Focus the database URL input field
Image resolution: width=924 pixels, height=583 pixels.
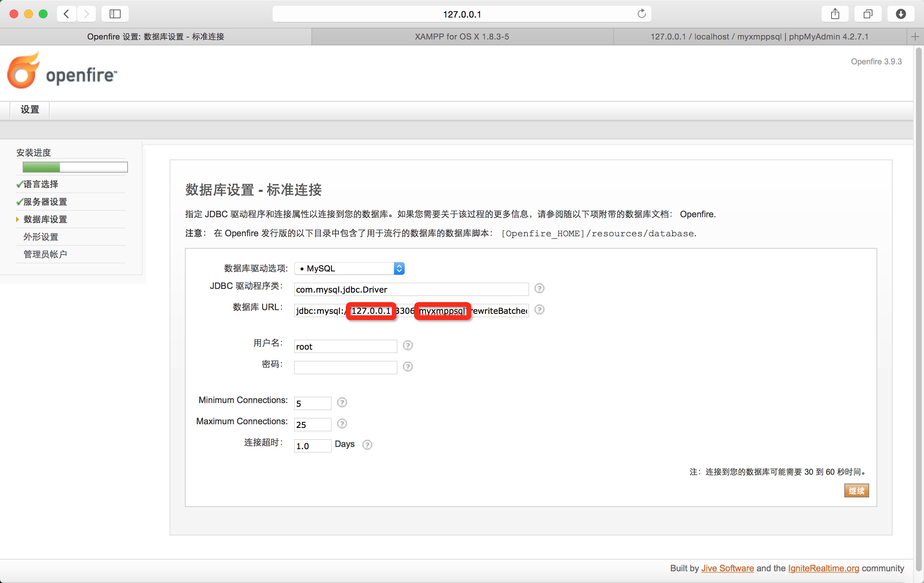click(x=411, y=310)
